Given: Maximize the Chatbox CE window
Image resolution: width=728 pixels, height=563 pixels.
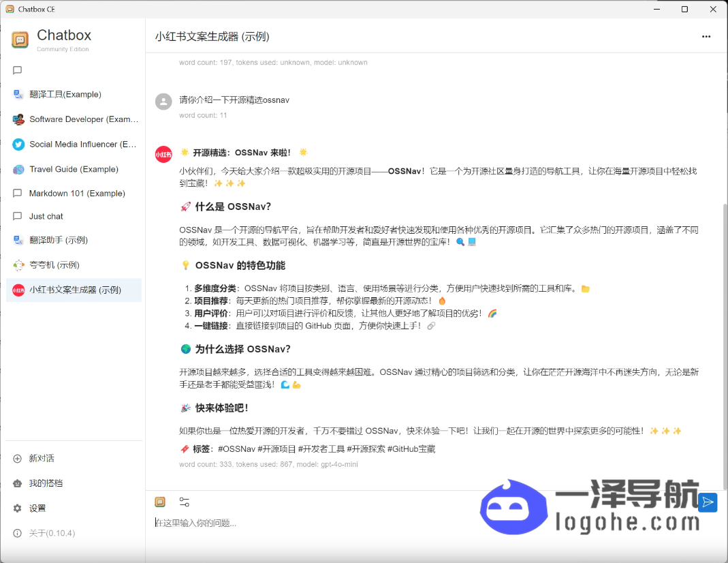Looking at the screenshot, I should pyautogui.click(x=684, y=9).
